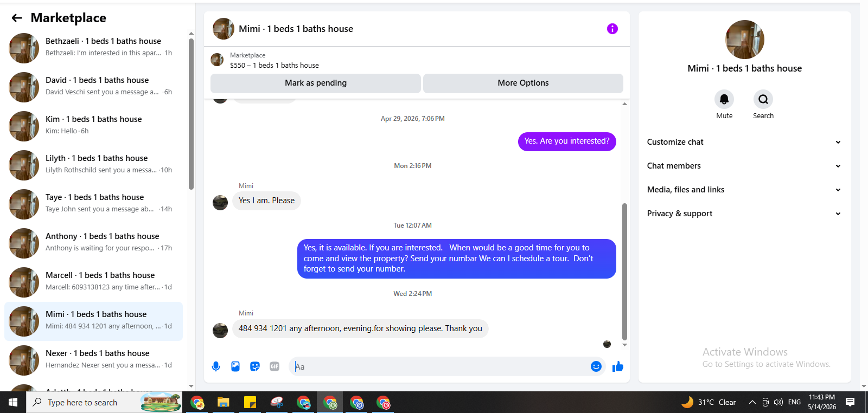Click Mark as pending button
Image resolution: width=868 pixels, height=413 pixels.
pos(316,83)
